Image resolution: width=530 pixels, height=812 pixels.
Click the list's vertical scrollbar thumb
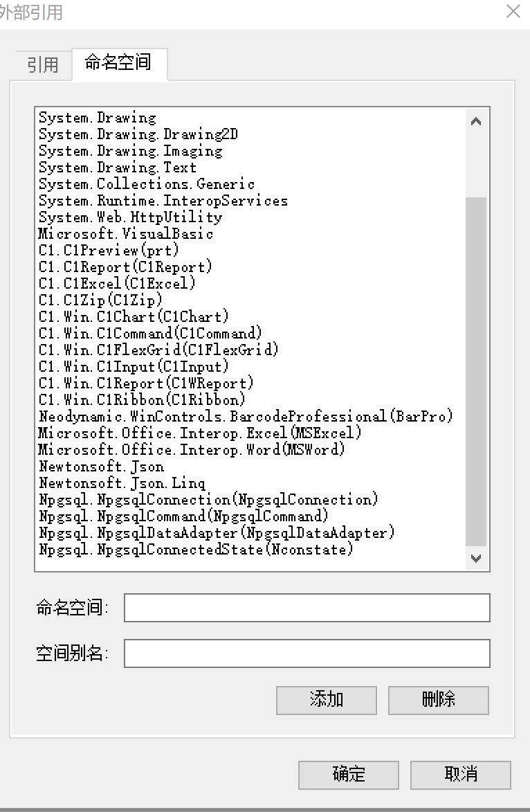click(476, 371)
